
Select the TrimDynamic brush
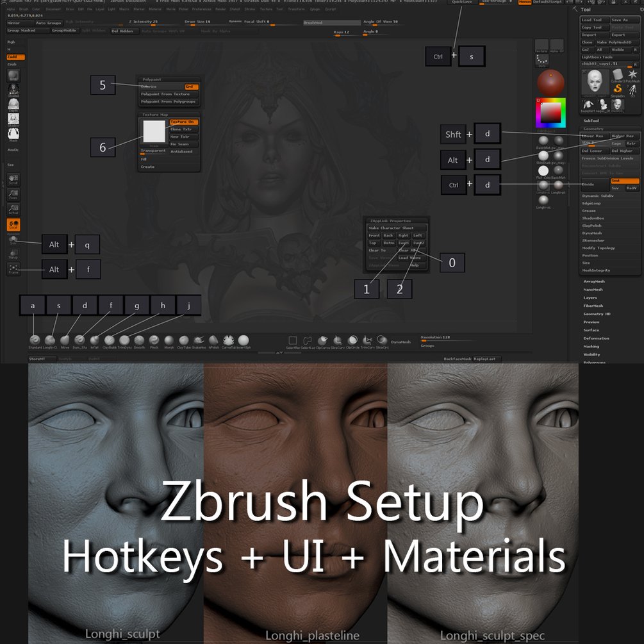pos(124,340)
